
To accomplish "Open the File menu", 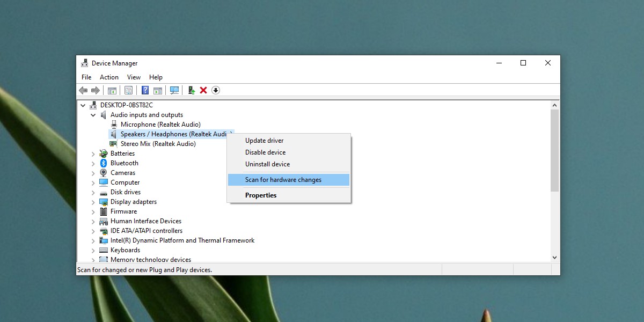I will tap(86, 77).
